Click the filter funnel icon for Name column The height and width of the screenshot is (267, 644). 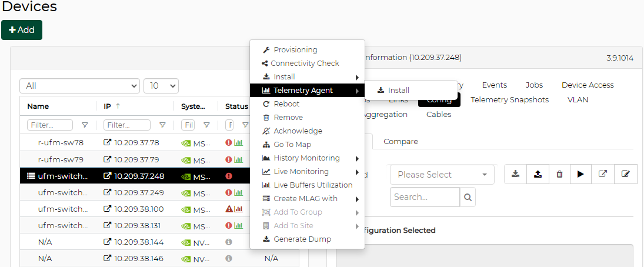point(85,125)
